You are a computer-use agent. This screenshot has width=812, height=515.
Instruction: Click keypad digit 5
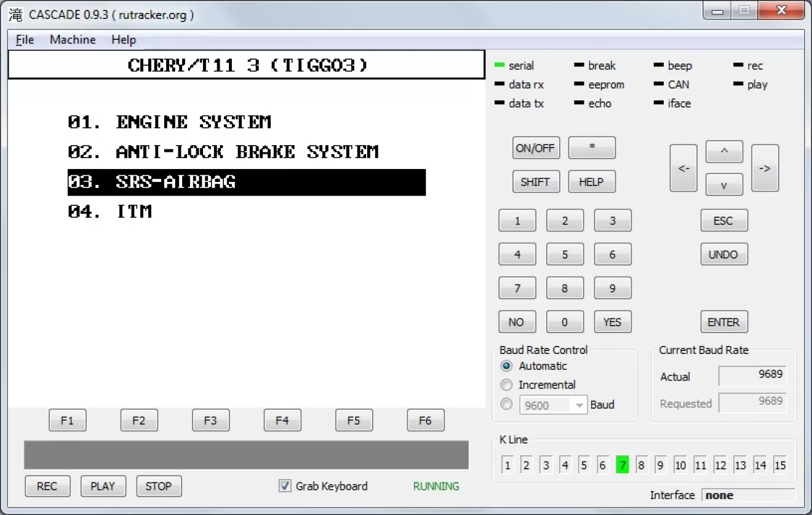click(565, 254)
